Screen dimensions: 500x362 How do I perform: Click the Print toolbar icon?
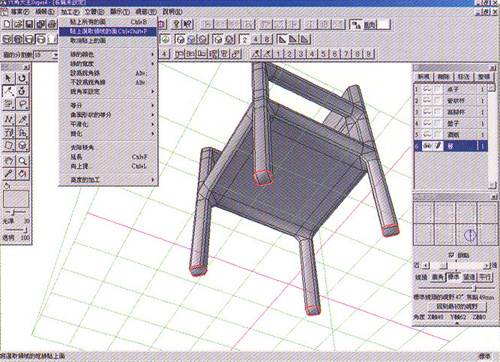tap(52, 24)
